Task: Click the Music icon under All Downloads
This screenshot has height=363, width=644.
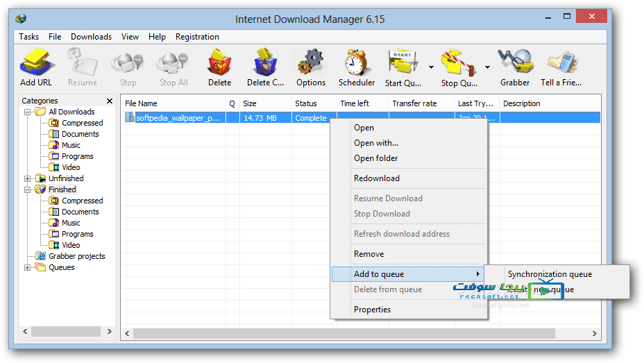Action: 54,145
